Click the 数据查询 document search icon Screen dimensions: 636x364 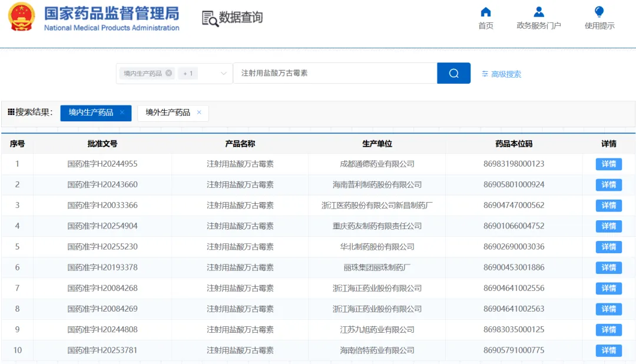pos(210,19)
